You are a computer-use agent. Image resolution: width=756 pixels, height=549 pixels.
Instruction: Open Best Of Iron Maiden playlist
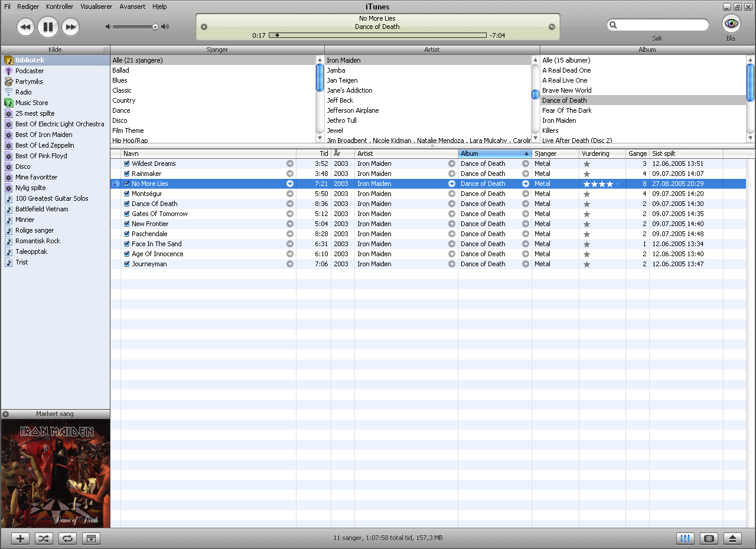click(44, 135)
